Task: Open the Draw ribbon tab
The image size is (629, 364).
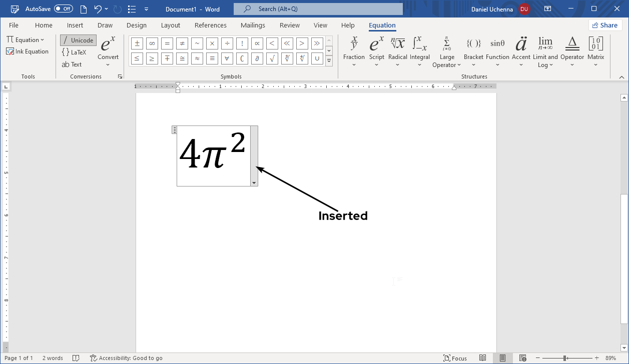Action: point(105,25)
